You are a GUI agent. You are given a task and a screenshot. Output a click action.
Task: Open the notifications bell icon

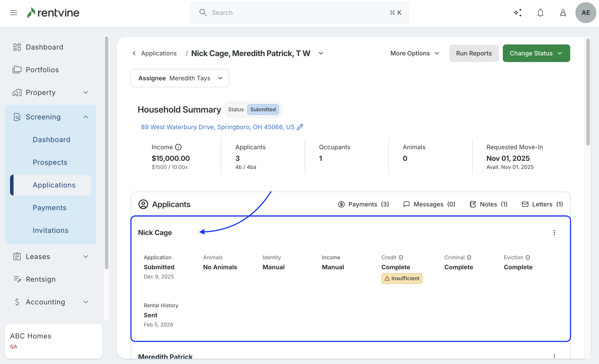click(540, 13)
